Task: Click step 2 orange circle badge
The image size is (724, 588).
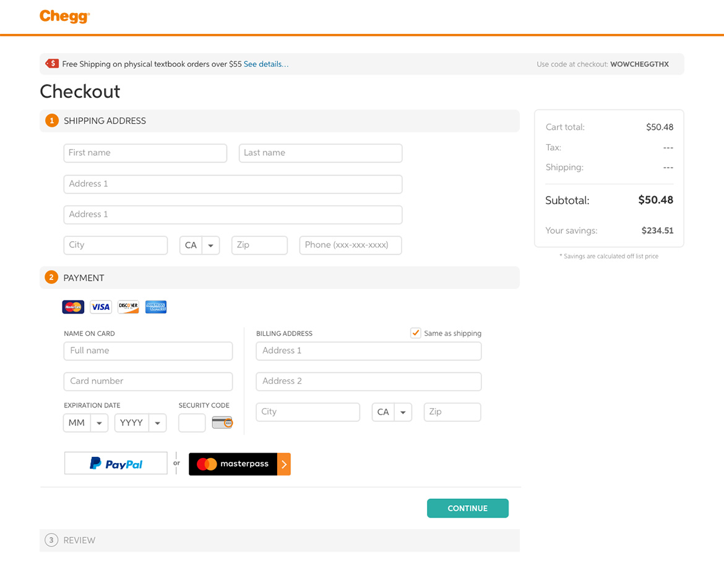Action: point(51,277)
